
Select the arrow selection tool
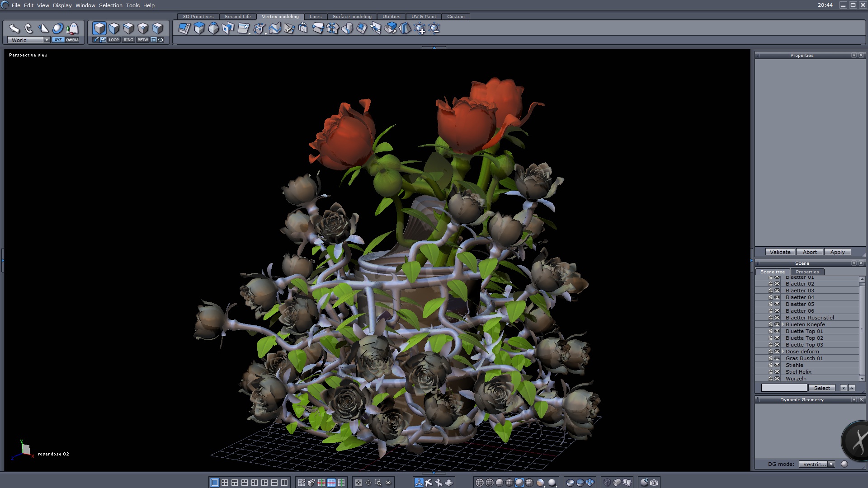(14, 28)
